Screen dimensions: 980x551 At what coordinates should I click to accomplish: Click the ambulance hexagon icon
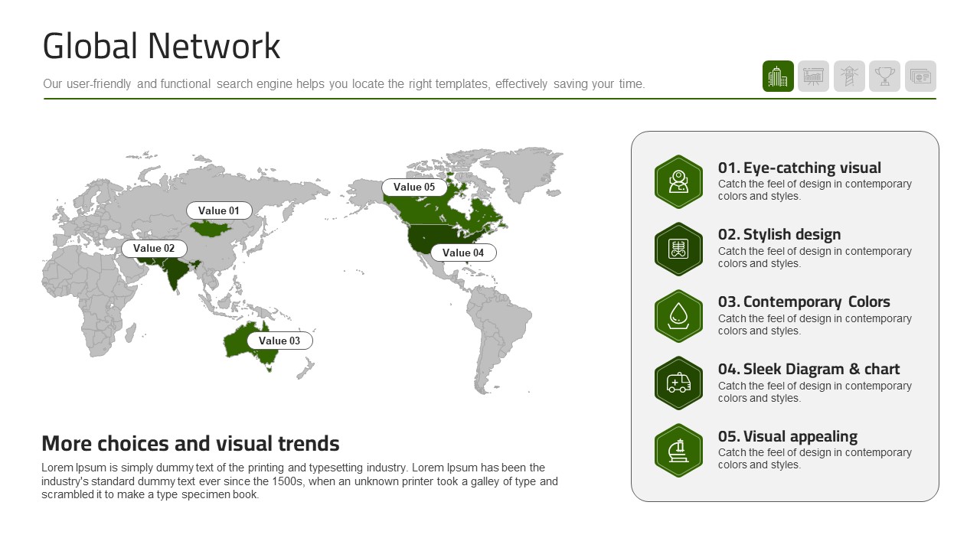point(678,383)
